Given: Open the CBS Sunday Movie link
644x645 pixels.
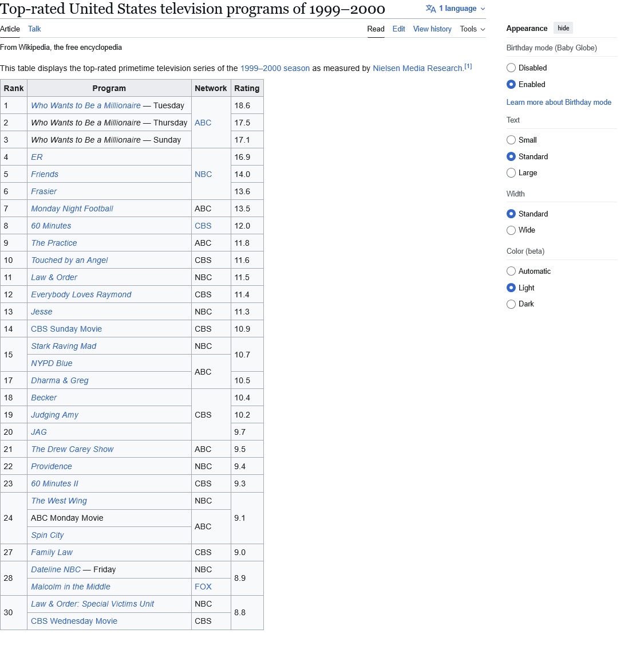Looking at the screenshot, I should 66,329.
